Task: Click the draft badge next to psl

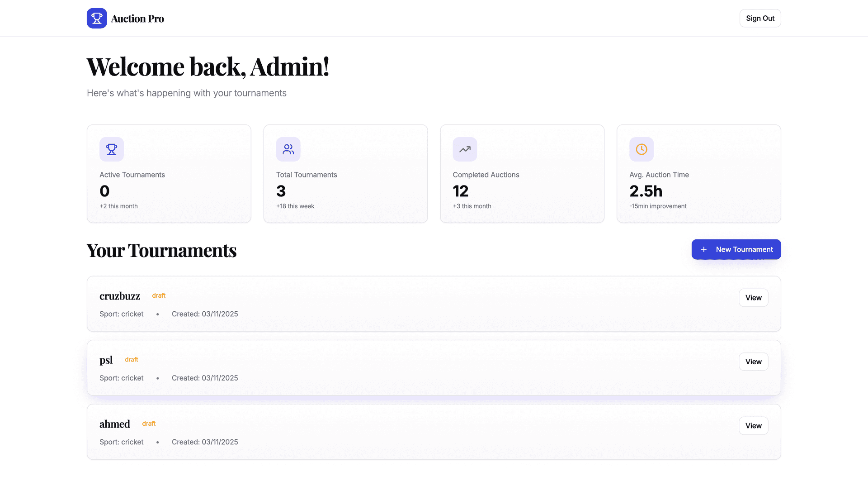Action: pyautogui.click(x=131, y=359)
